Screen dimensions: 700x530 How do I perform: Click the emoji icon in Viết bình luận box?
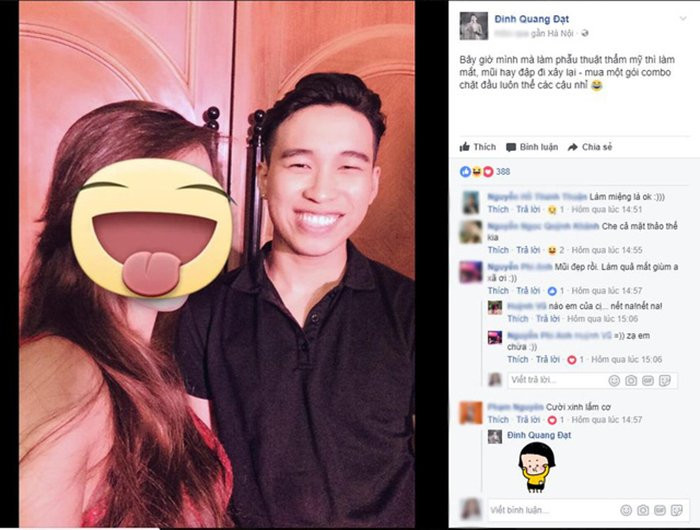(626, 510)
